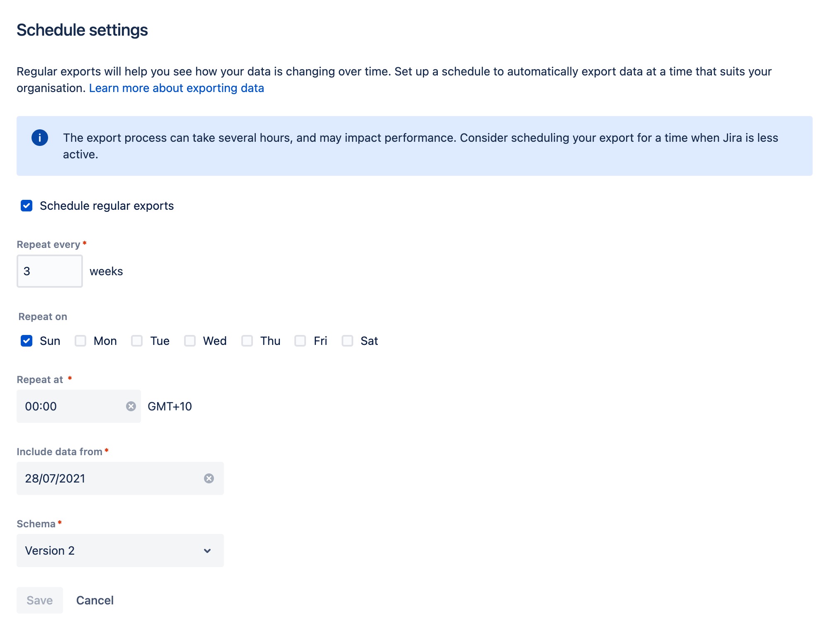The width and height of the screenshot is (840, 621).
Task: Clear the Include data from date
Action: tap(209, 478)
